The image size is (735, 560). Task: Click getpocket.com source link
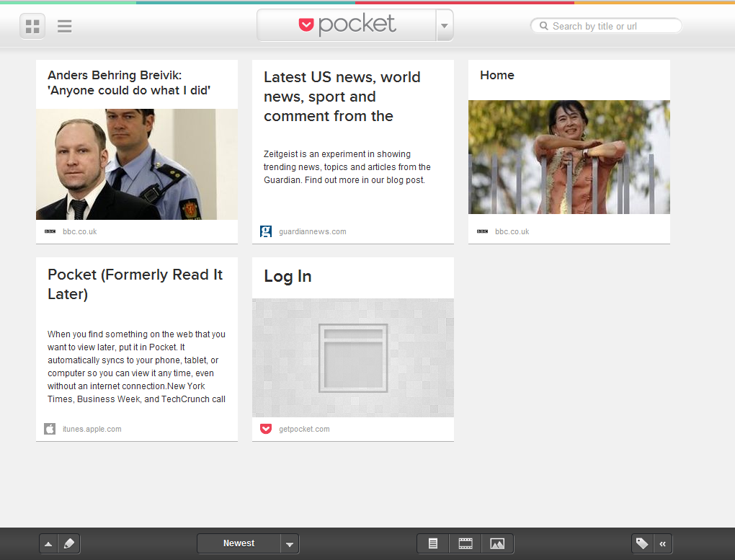(304, 429)
